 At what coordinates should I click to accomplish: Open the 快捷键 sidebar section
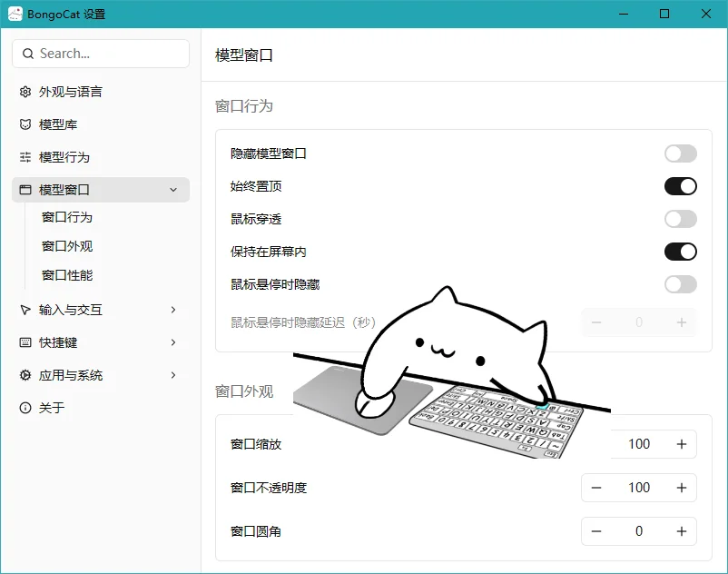pyautogui.click(x=101, y=342)
